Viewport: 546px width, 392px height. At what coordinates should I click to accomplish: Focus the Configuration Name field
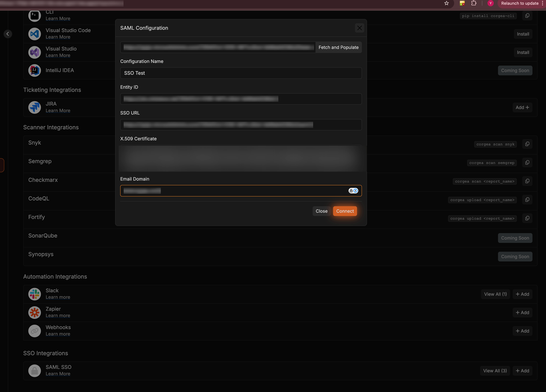(241, 73)
